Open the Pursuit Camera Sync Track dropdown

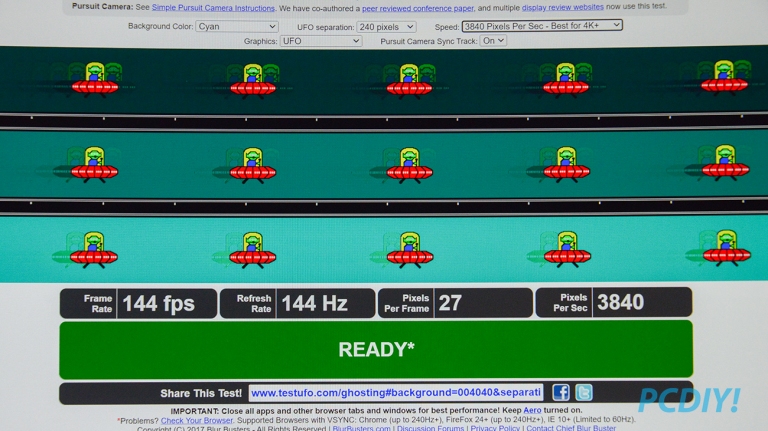(493, 41)
